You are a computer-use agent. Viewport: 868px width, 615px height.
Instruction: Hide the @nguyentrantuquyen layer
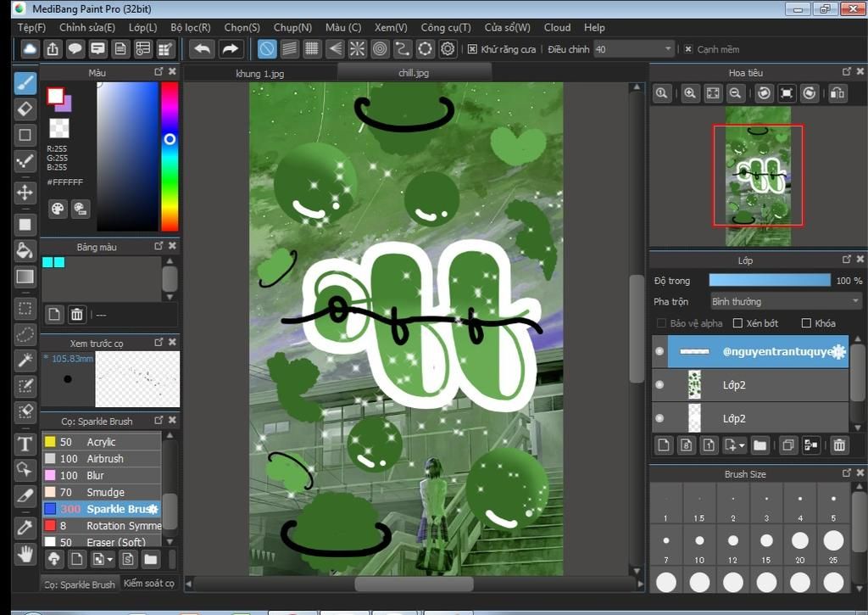(x=659, y=351)
